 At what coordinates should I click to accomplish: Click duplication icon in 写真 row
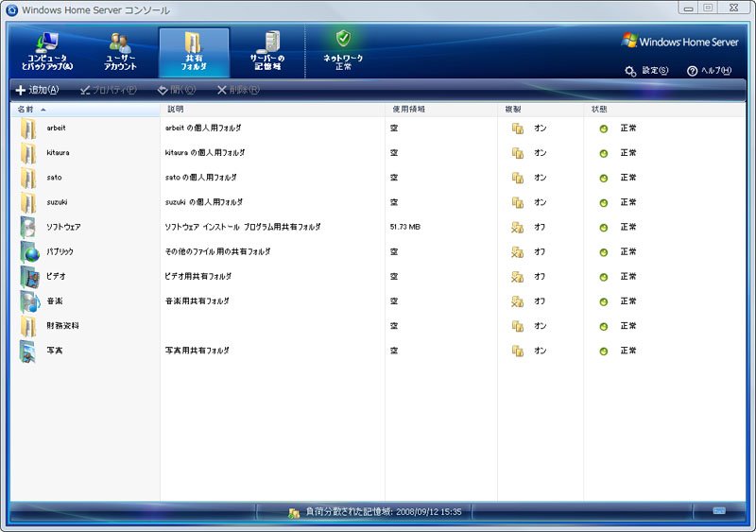pyautogui.click(x=517, y=352)
